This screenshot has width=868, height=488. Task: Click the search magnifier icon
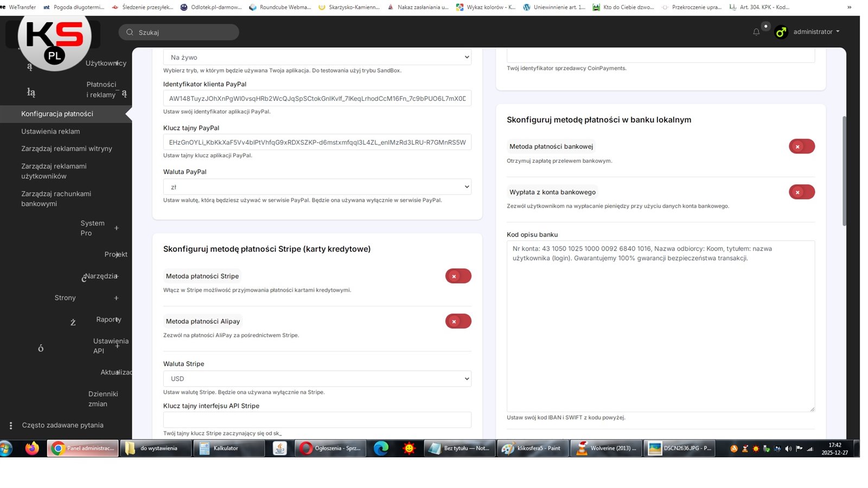click(x=130, y=33)
